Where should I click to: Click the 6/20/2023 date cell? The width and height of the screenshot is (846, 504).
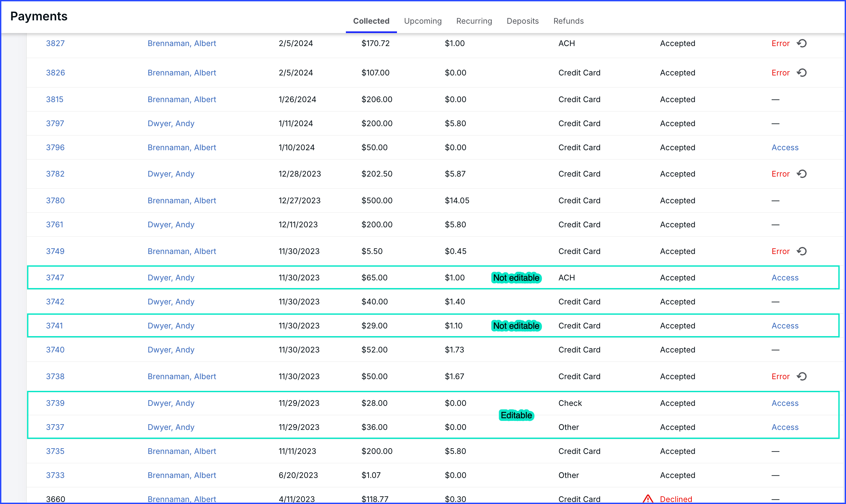pyautogui.click(x=298, y=476)
